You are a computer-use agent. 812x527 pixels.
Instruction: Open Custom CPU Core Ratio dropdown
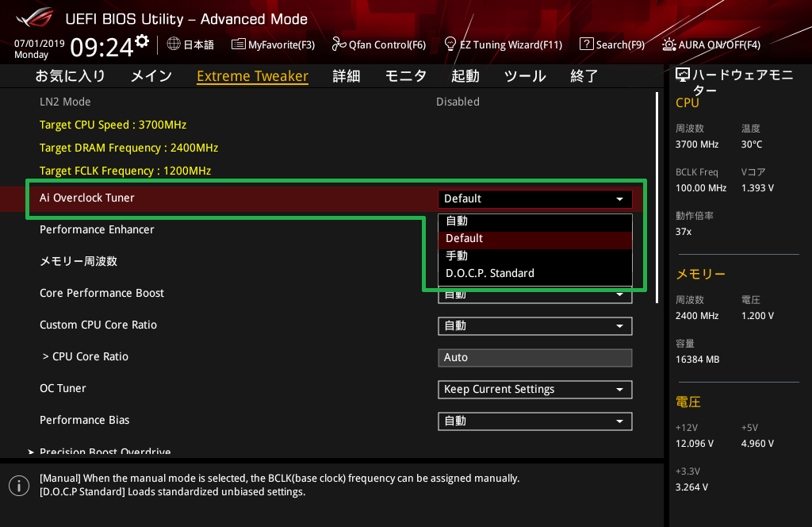(x=535, y=326)
